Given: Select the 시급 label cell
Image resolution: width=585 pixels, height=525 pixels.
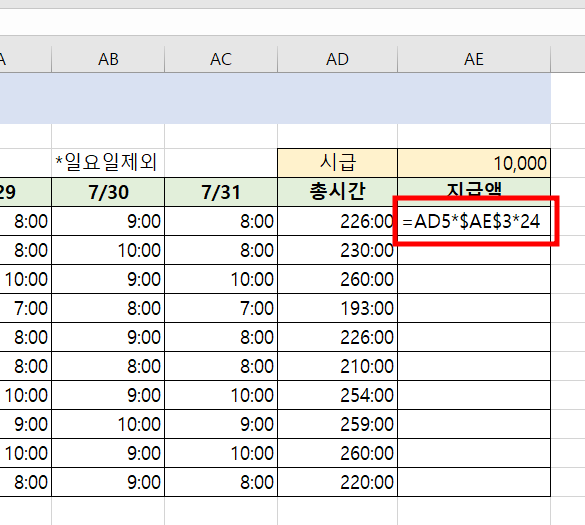Looking at the screenshot, I should click(x=337, y=163).
